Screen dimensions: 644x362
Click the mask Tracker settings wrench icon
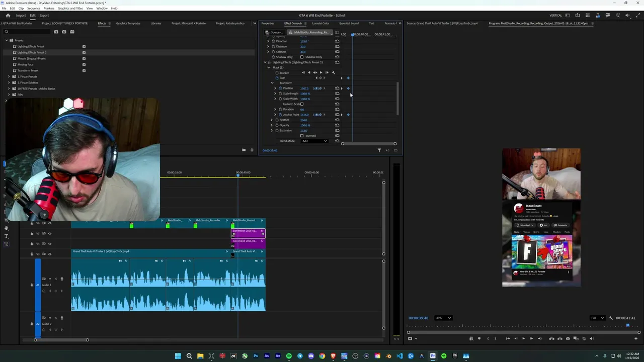[333, 72]
